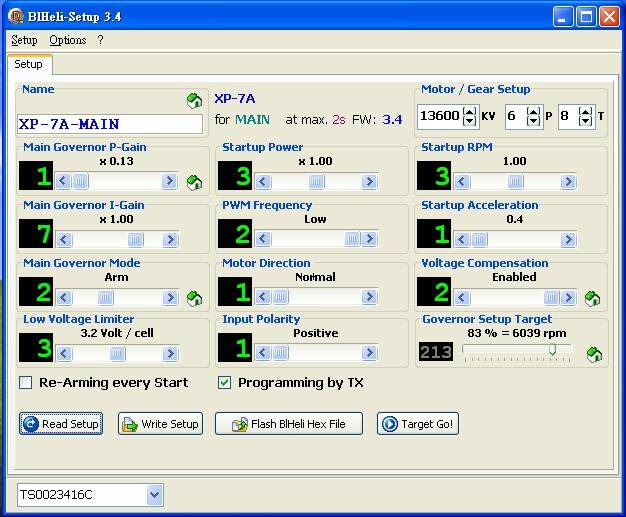Click Voltage Compensation left arrow
This screenshot has width=626, height=517.
462,297
